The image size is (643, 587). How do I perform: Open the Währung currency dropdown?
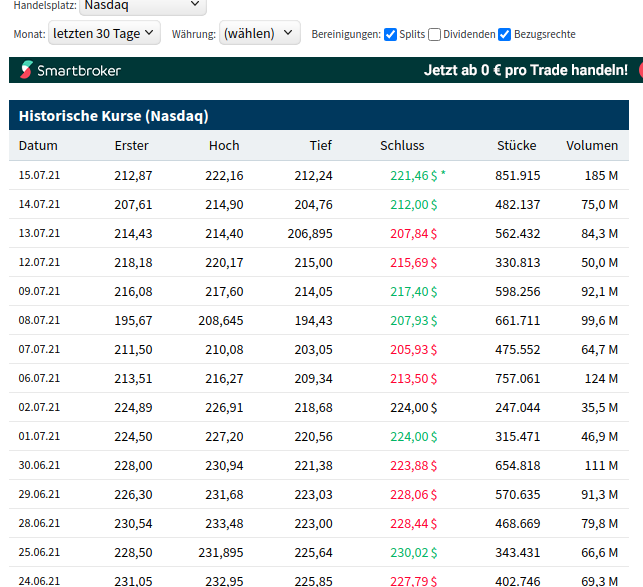260,33
